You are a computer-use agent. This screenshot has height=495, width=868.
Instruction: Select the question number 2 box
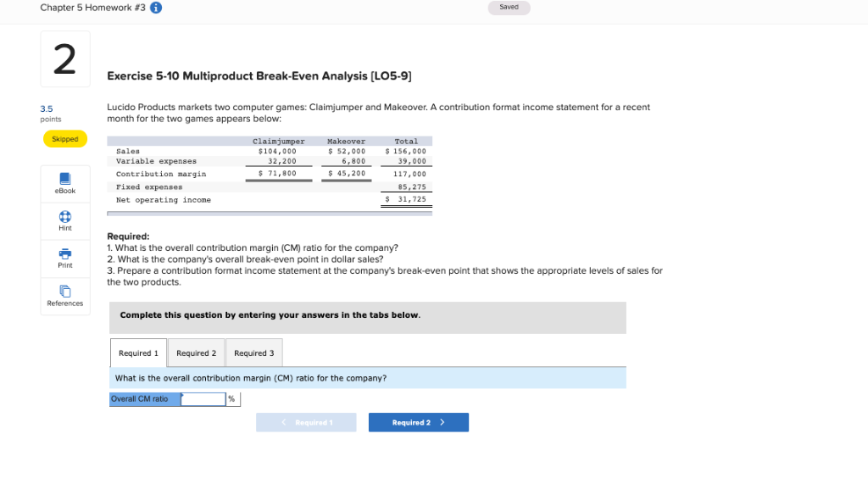pyautogui.click(x=64, y=59)
